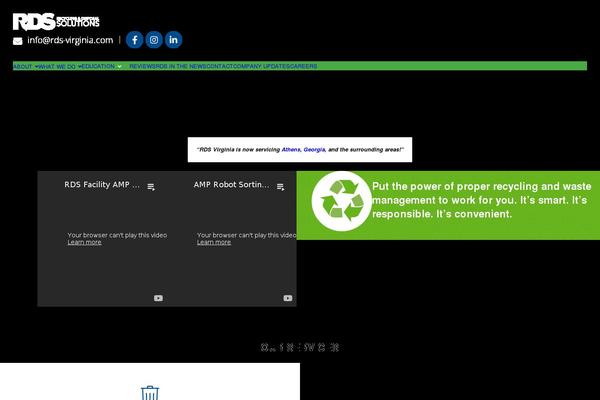The height and width of the screenshot is (400, 600).
Task: Click the green recycling symbol icon
Action: 342,201
